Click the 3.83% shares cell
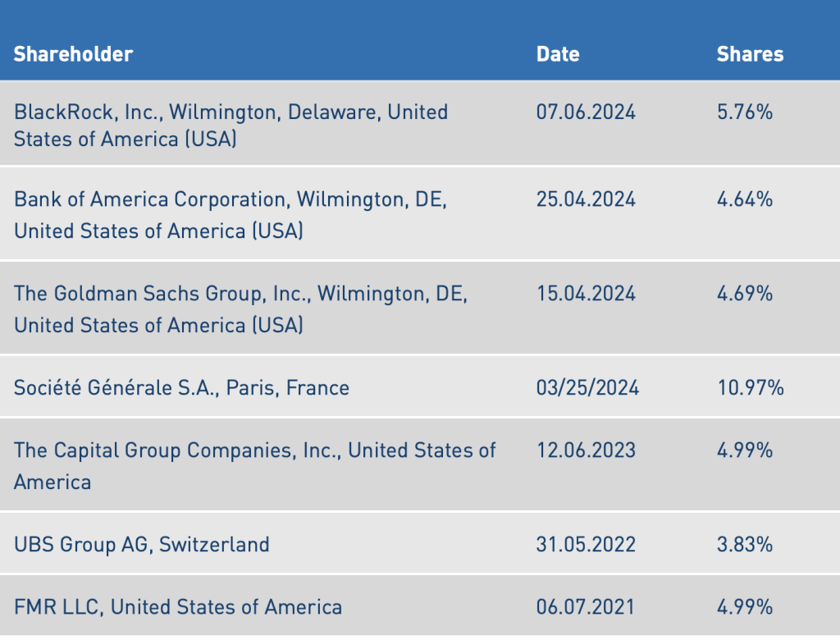 [x=744, y=543]
